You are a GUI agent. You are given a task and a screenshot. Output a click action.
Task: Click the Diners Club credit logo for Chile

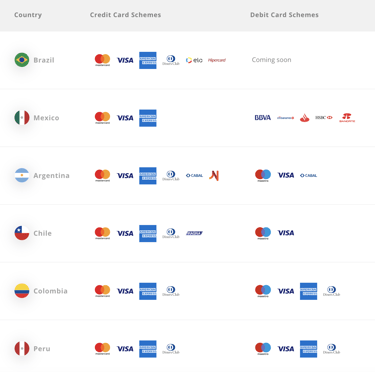(171, 233)
